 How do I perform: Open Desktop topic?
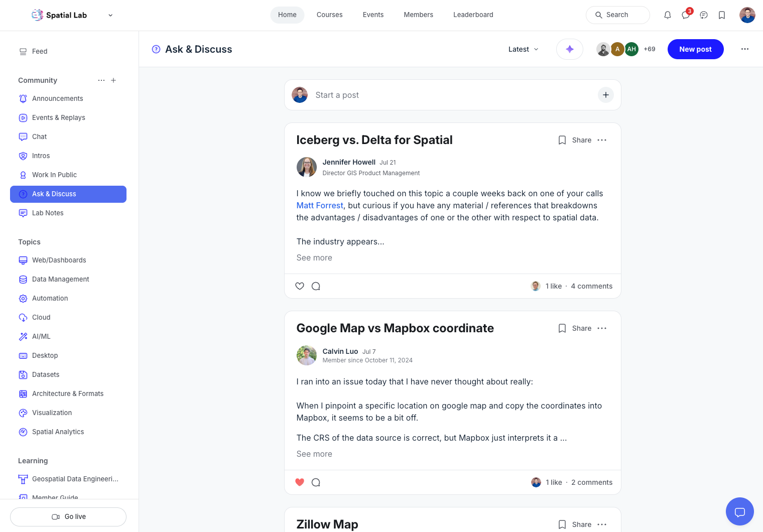tap(68, 355)
